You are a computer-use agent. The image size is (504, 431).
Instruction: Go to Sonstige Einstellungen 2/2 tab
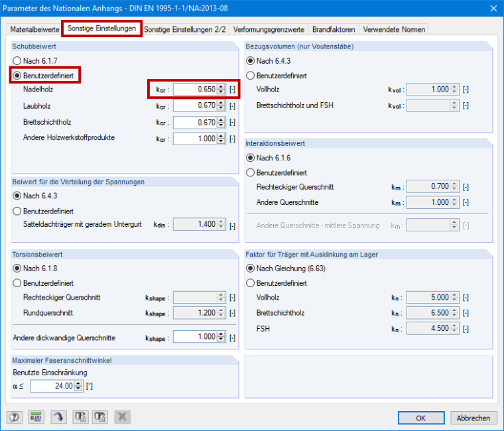(185, 30)
